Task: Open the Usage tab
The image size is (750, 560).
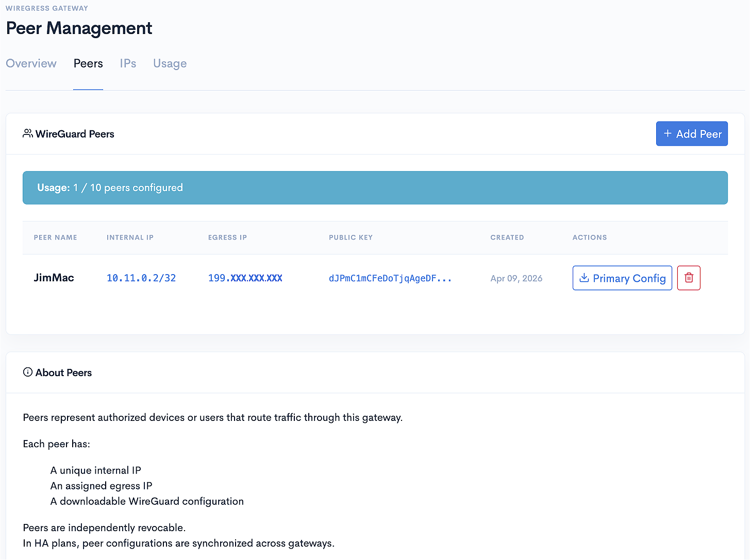Action: (x=170, y=63)
